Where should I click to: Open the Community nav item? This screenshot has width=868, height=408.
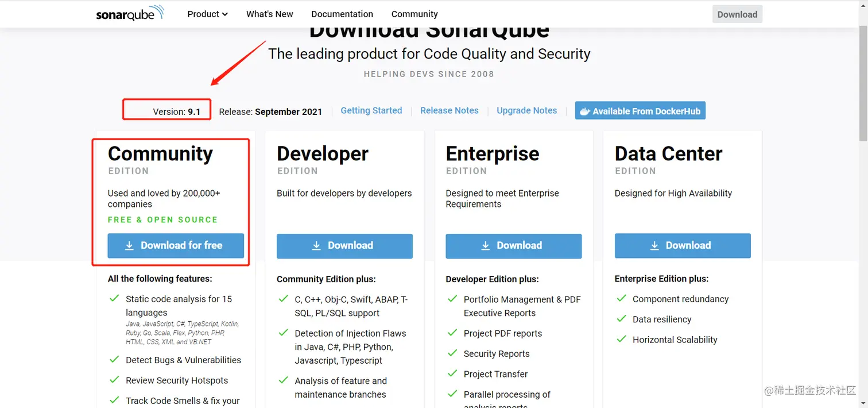pyautogui.click(x=414, y=14)
